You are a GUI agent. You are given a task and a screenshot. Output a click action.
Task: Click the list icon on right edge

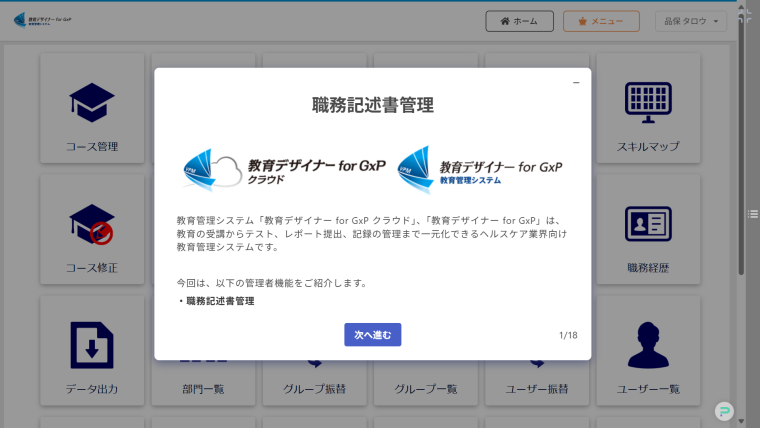753,214
